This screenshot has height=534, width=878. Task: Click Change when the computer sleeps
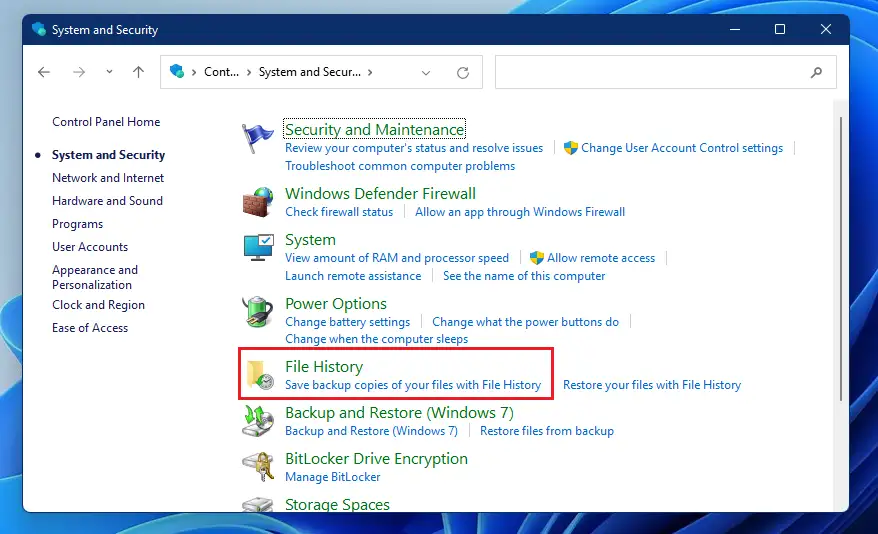(x=376, y=339)
